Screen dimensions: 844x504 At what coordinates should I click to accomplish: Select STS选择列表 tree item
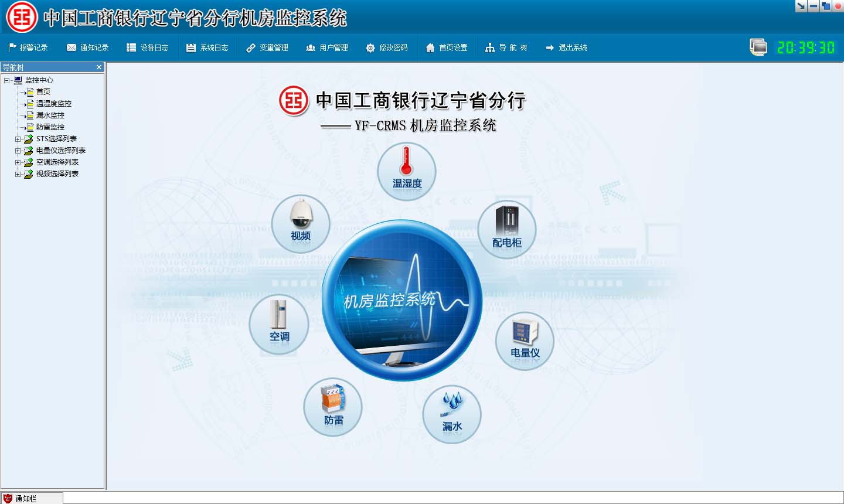(x=56, y=139)
